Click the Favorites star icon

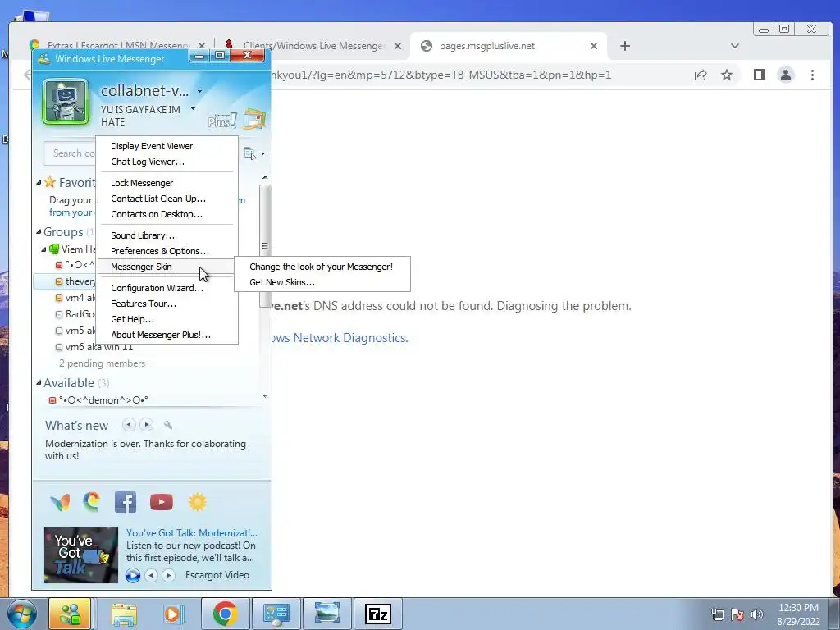pos(50,182)
